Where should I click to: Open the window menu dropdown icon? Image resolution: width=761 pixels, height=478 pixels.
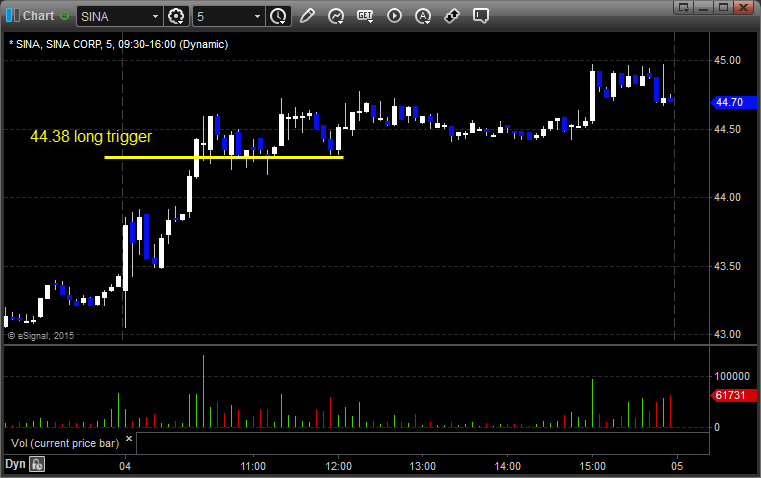tap(683, 7)
